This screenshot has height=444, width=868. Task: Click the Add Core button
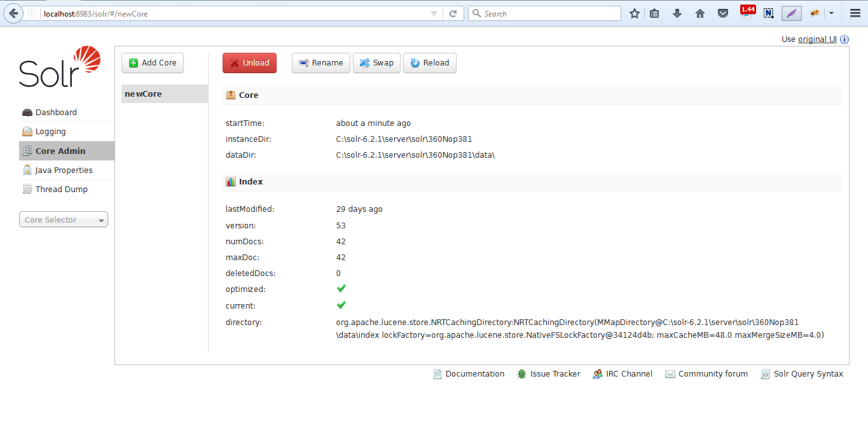[x=153, y=63]
